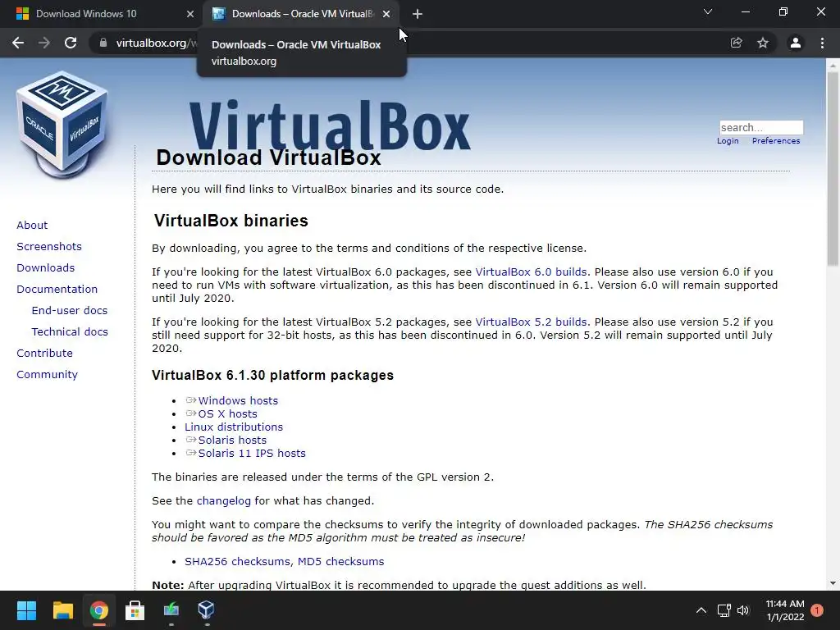840x630 pixels.
Task: Click the browser forward arrow
Action: pos(44,43)
